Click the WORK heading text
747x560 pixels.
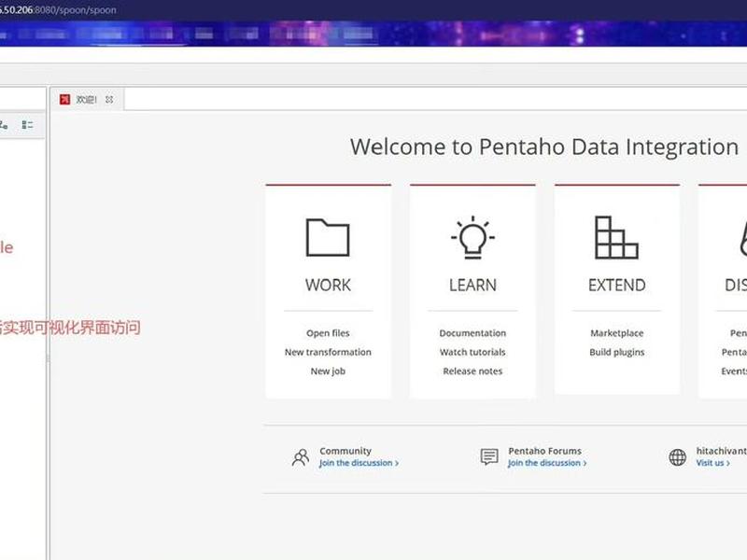(328, 286)
